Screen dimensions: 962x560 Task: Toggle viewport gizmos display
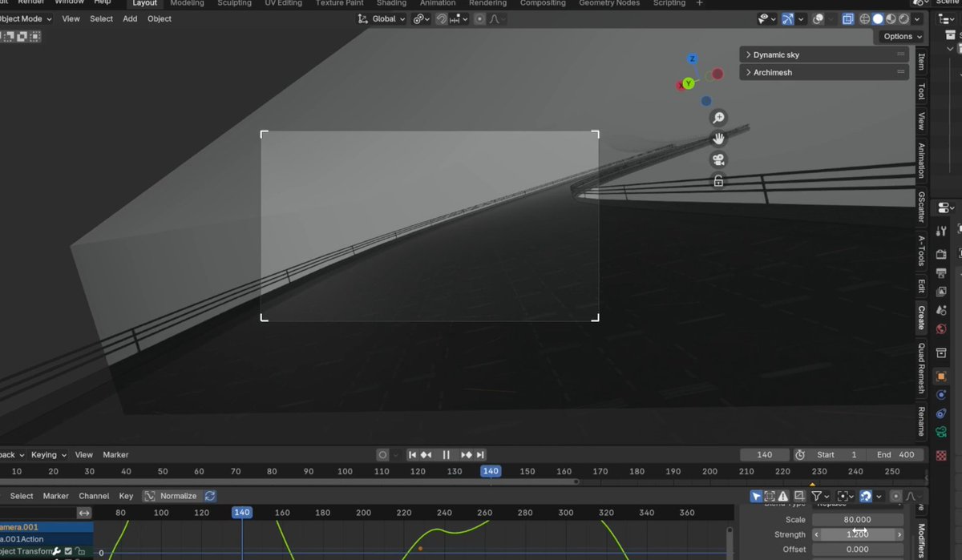pyautogui.click(x=788, y=18)
